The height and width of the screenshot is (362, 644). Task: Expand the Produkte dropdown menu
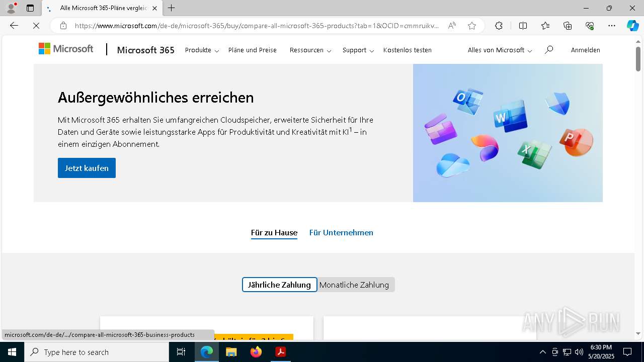(202, 50)
